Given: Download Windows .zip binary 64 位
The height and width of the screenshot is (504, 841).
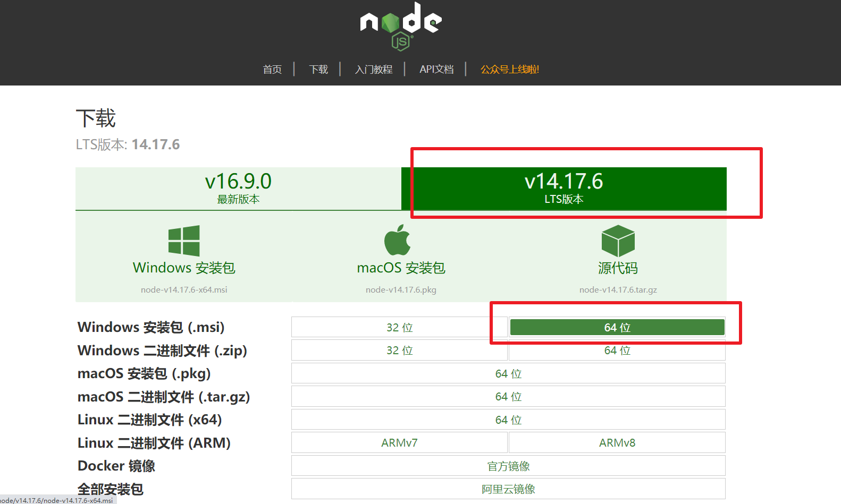Looking at the screenshot, I should tap(617, 351).
